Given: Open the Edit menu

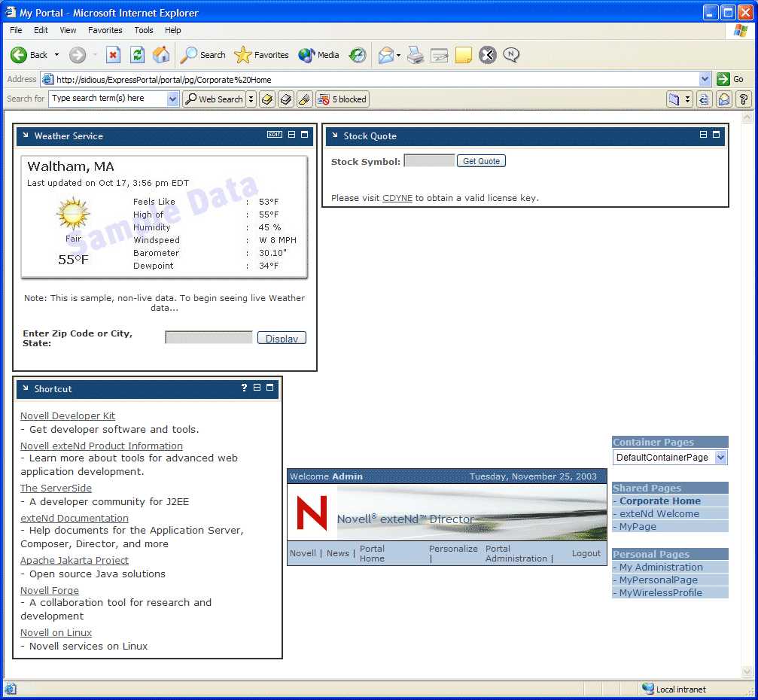Looking at the screenshot, I should coord(41,30).
